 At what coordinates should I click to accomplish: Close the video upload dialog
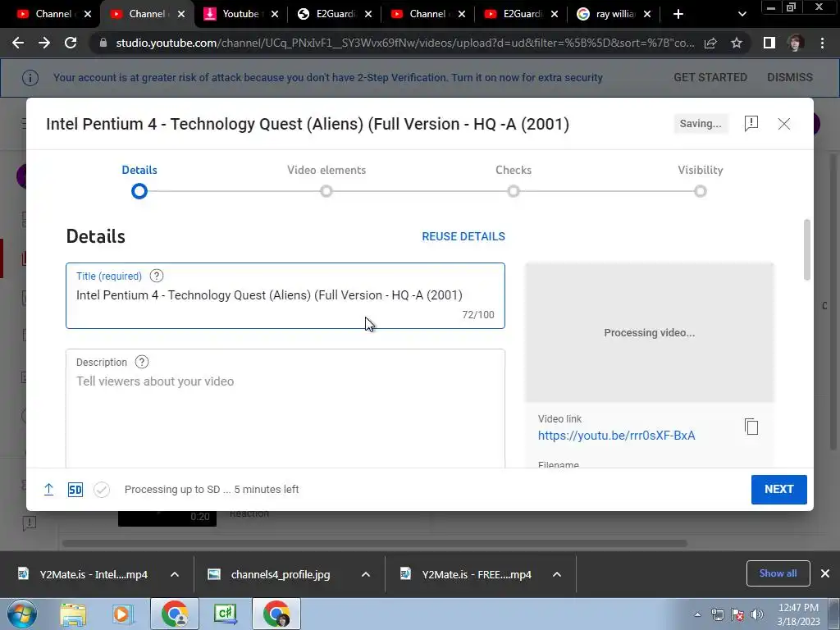(x=783, y=124)
